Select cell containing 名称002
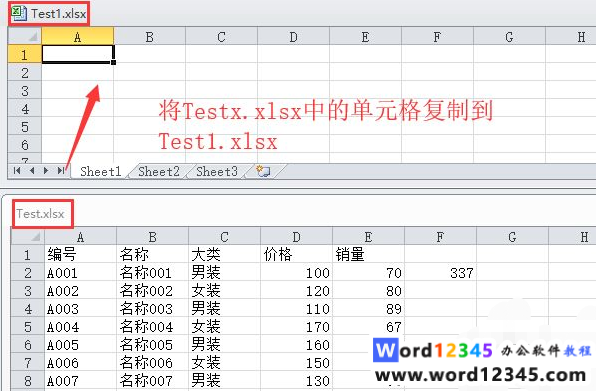The height and width of the screenshot is (391, 596). 152,291
